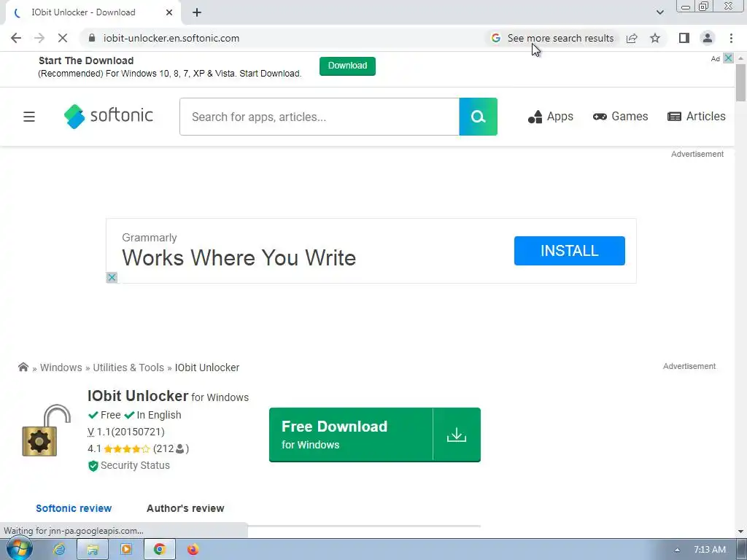Open the tab search dropdown arrow

[659, 12]
